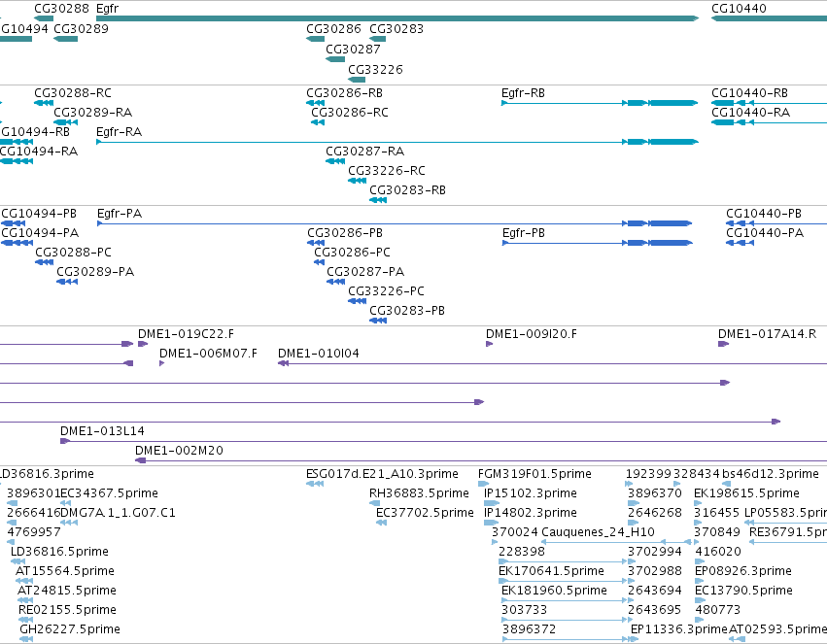Open the EC37702.5prime EST label
827x644 pixels.
(x=425, y=513)
